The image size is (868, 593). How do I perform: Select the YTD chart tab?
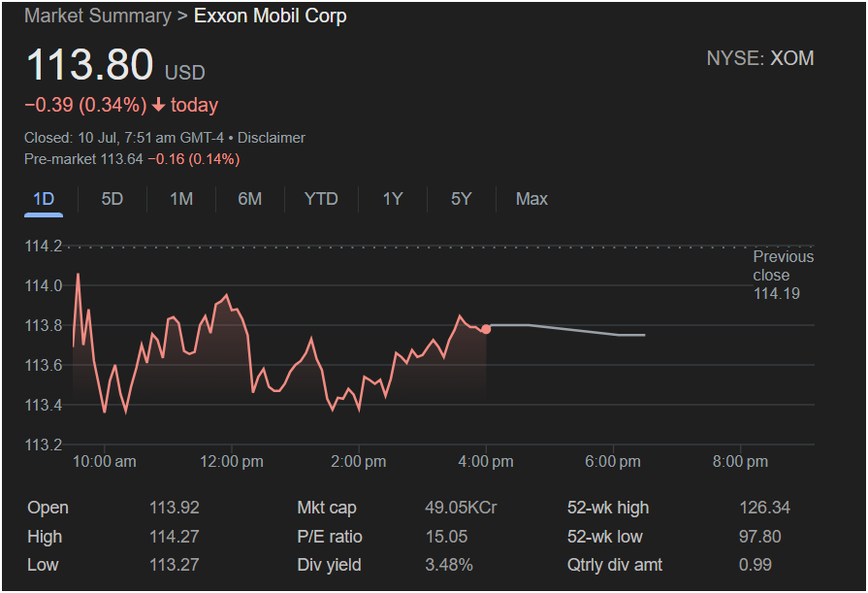pos(321,199)
